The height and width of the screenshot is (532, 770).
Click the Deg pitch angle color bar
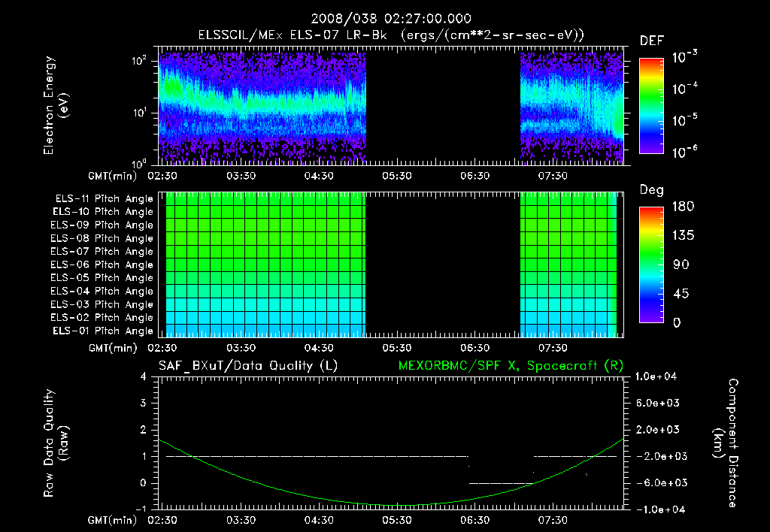point(651,264)
